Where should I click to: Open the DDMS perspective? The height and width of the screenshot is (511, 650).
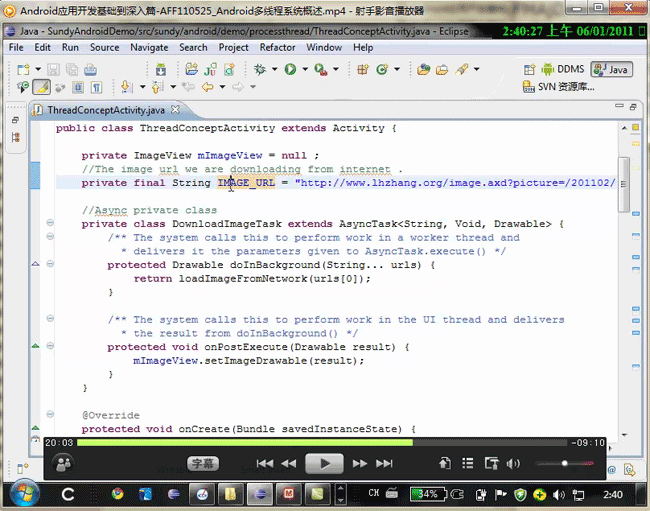(x=563, y=69)
